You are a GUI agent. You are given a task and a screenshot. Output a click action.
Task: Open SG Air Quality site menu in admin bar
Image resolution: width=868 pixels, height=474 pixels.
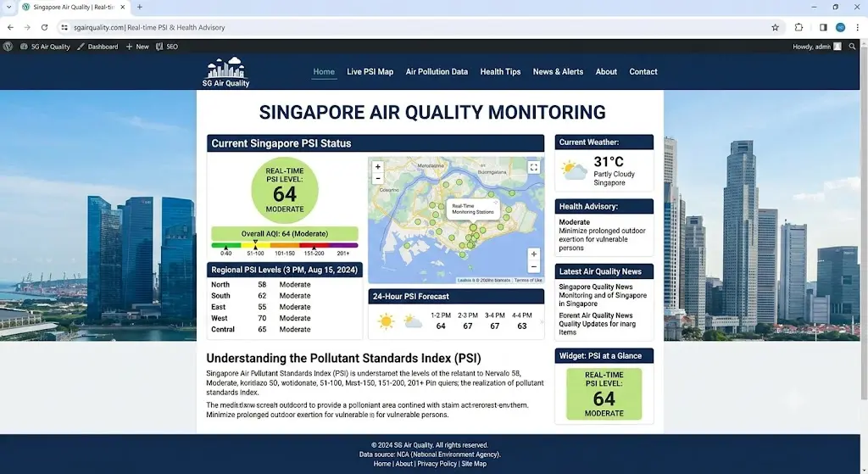tap(45, 47)
